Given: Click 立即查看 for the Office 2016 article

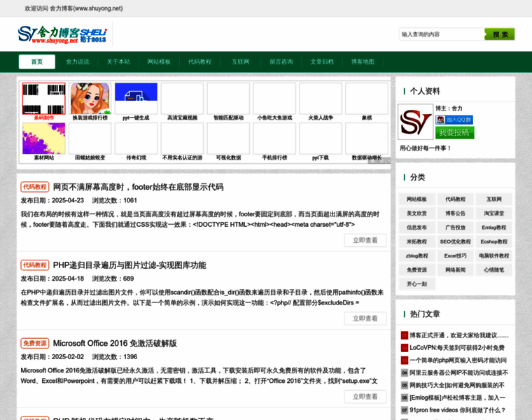Looking at the screenshot, I should (365, 397).
